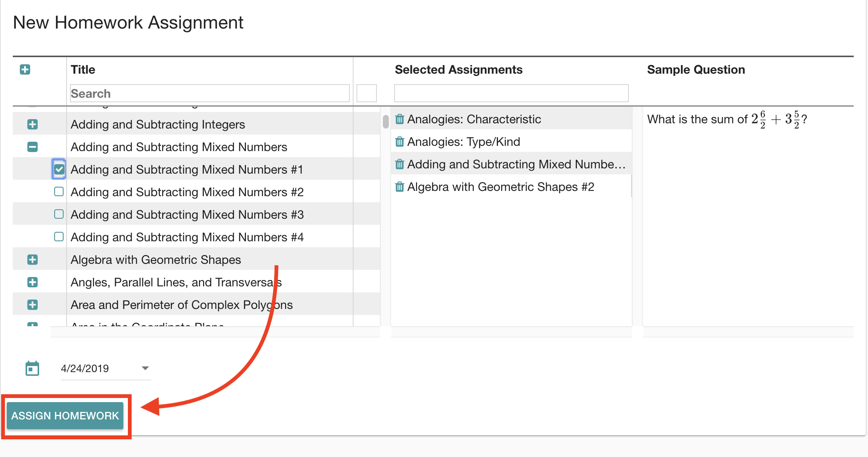The height and width of the screenshot is (457, 868).
Task: Check Adding and Subtracting Mixed Numbers #3
Action: pyautogui.click(x=59, y=214)
